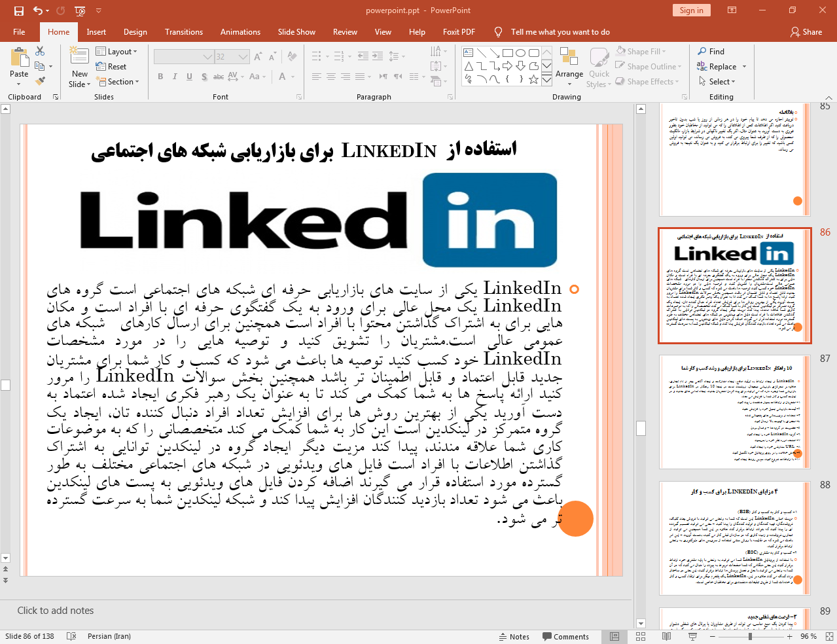
Task: Switch to the Design tab
Action: [135, 31]
